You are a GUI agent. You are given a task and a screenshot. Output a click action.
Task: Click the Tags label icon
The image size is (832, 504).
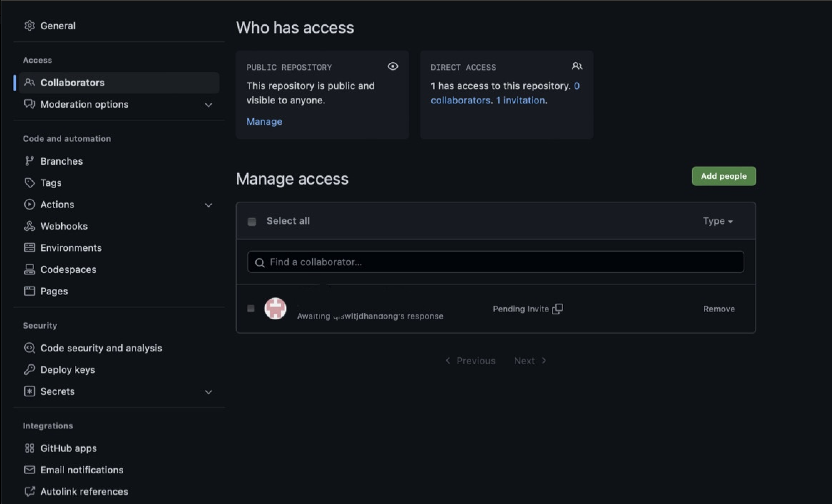pos(29,183)
